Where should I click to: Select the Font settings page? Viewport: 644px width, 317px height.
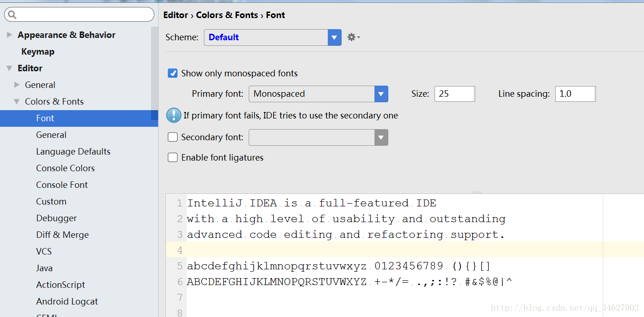click(x=79, y=118)
